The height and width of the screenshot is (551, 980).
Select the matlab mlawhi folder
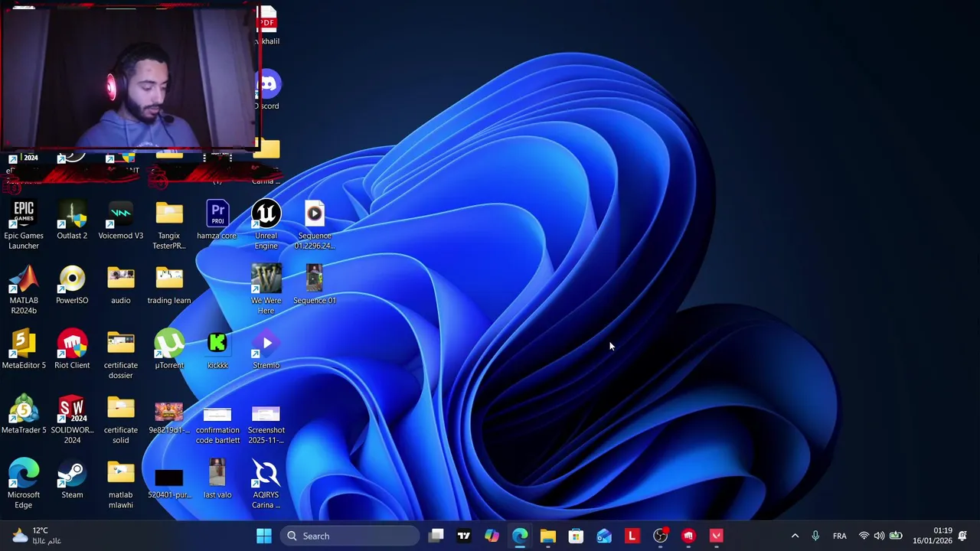click(x=120, y=484)
